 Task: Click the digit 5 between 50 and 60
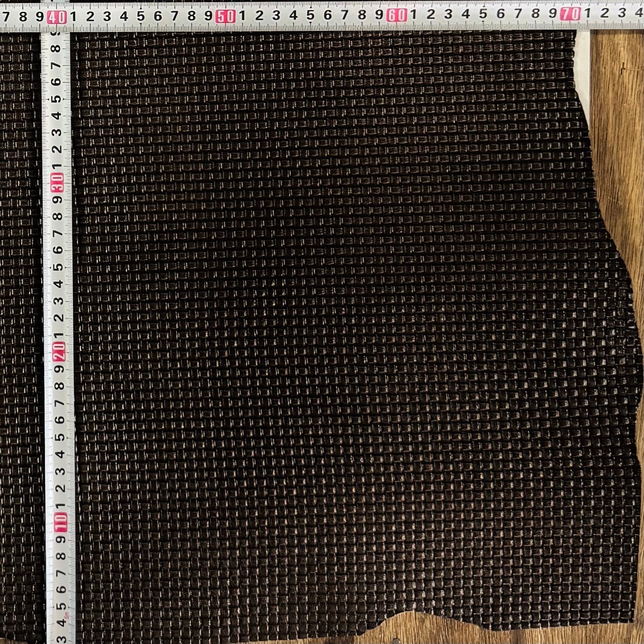point(310,16)
